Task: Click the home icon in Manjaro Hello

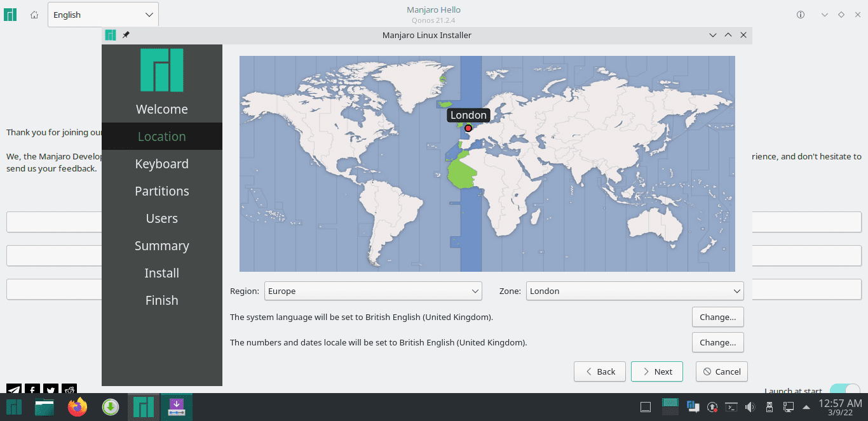Action: point(34,15)
